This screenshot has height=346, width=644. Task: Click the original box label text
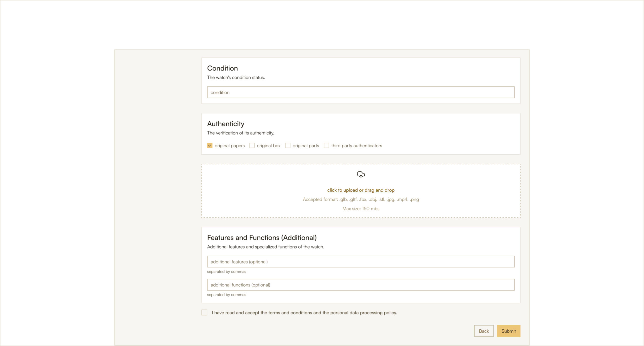[x=268, y=146]
